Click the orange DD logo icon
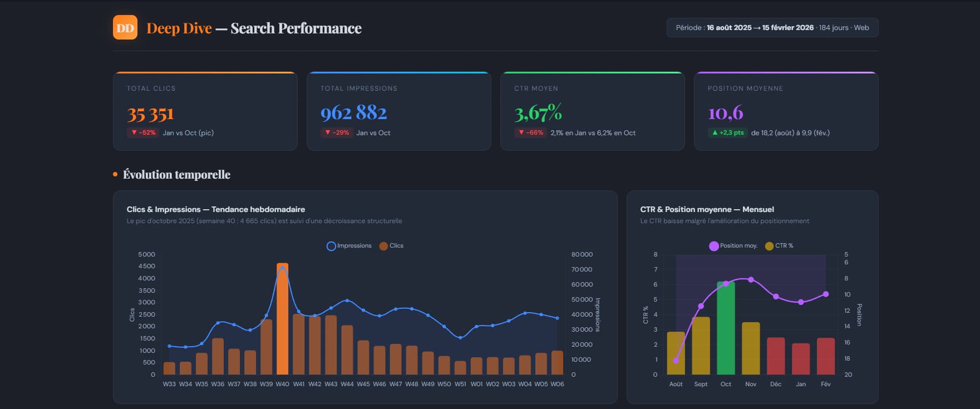980x409 pixels. click(125, 28)
